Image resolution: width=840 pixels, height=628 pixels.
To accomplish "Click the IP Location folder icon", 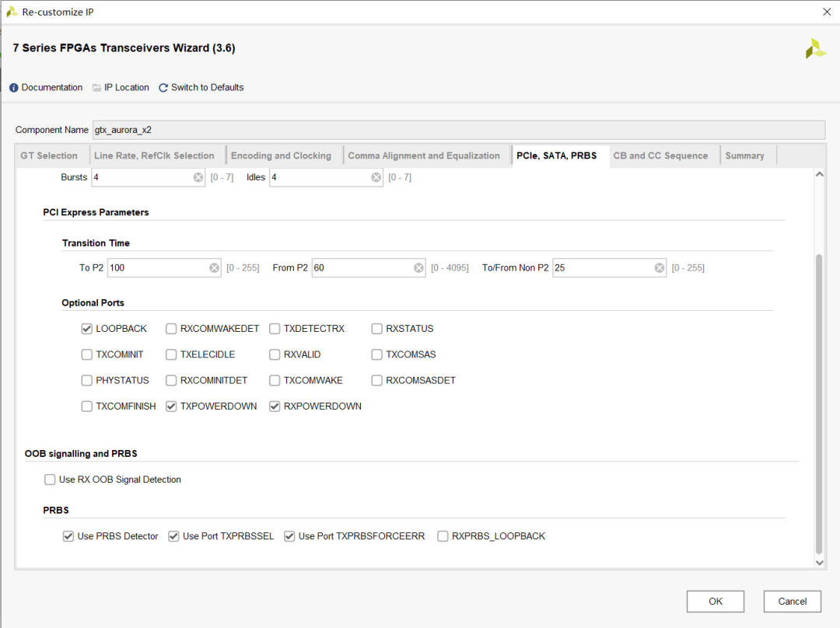I will click(97, 88).
